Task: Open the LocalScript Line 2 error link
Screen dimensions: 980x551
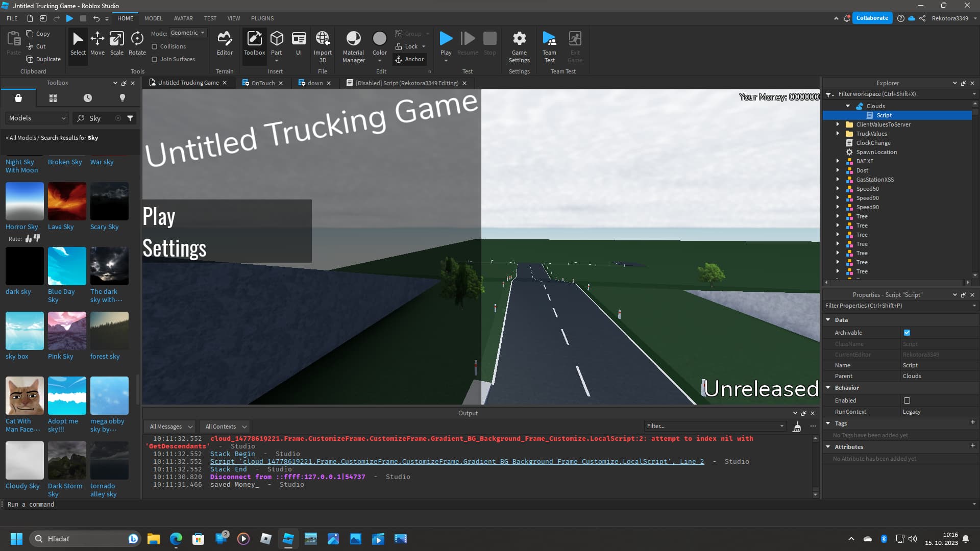Action: [457, 462]
